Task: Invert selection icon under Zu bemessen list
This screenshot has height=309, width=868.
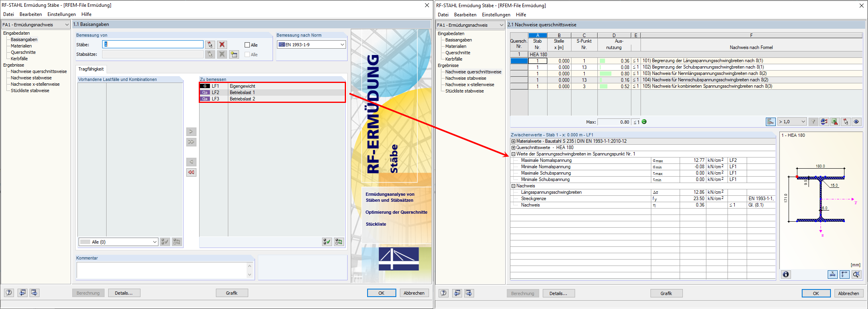Action: pos(339,242)
